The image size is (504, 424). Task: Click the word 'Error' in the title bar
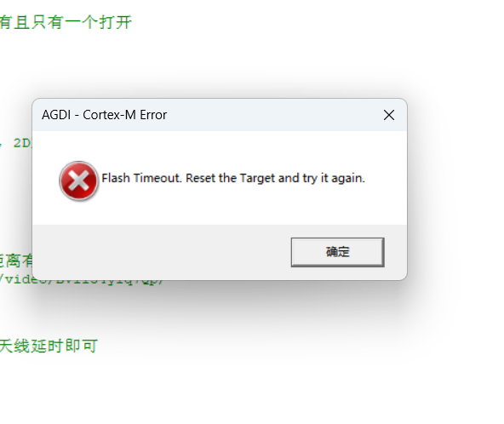click(153, 115)
